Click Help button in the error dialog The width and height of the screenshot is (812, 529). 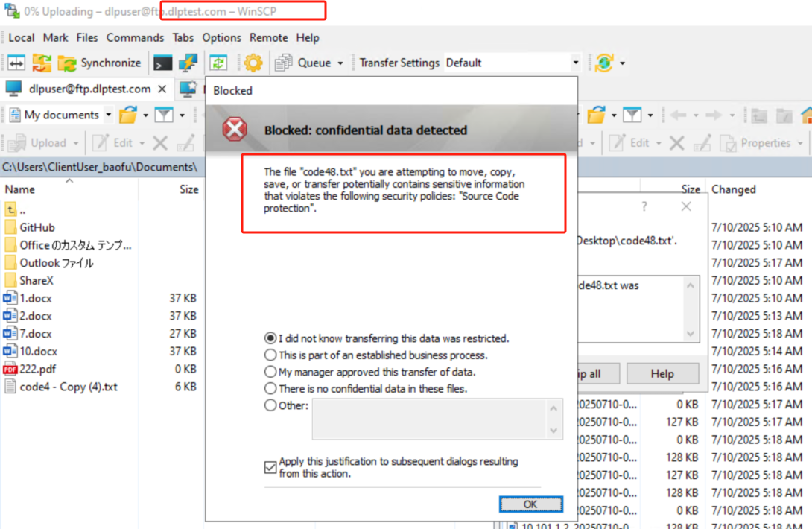[662, 373]
